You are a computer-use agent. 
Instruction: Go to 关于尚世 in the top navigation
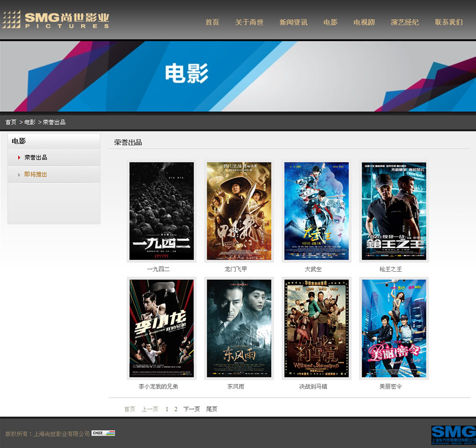[x=249, y=22]
